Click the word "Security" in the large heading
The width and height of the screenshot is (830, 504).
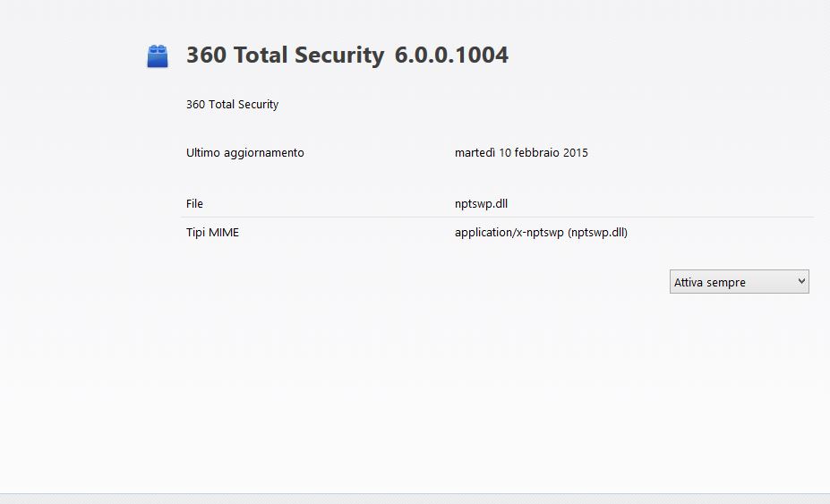pyautogui.click(x=340, y=55)
